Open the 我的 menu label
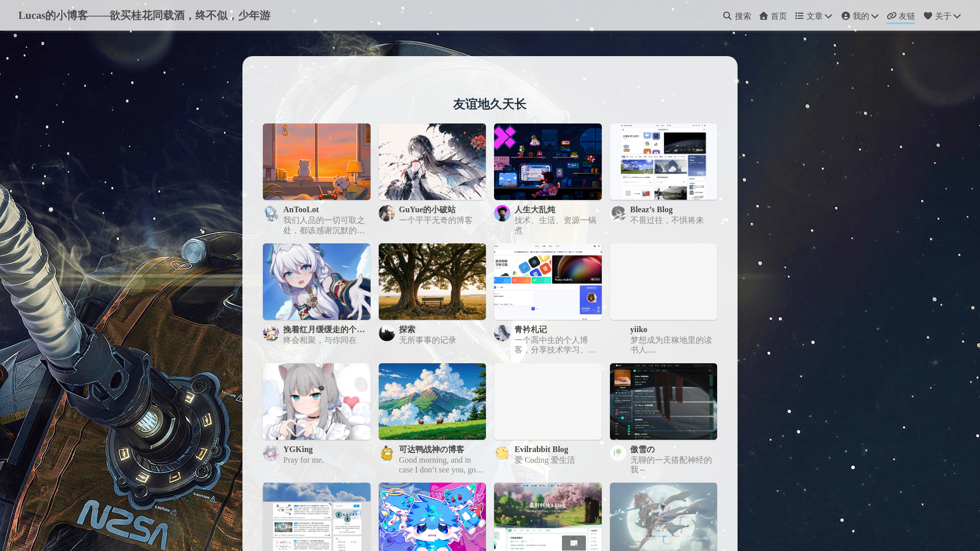This screenshot has height=551, width=980. (861, 16)
